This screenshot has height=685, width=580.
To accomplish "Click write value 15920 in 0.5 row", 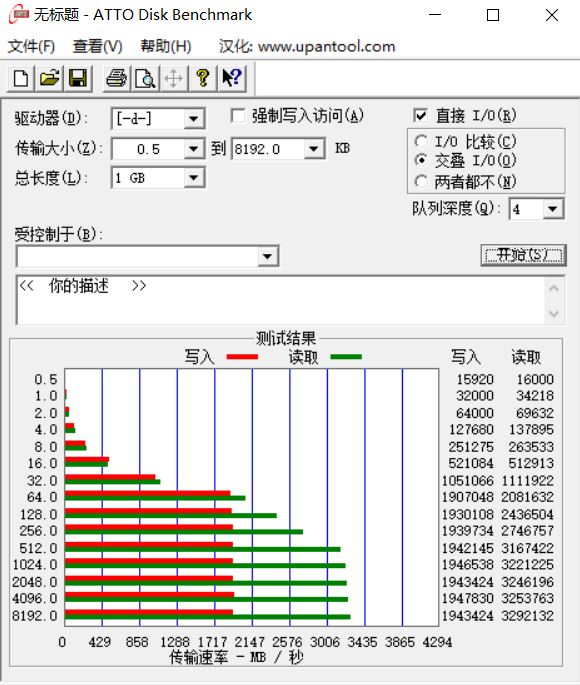I will pyautogui.click(x=475, y=379).
